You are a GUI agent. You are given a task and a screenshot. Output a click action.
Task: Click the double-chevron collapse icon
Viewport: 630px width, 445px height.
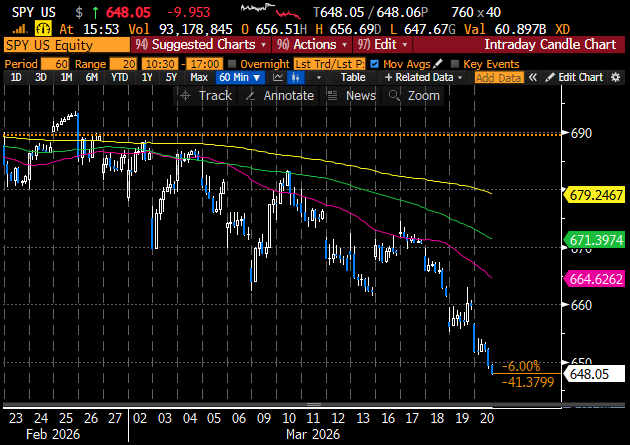click(x=533, y=78)
